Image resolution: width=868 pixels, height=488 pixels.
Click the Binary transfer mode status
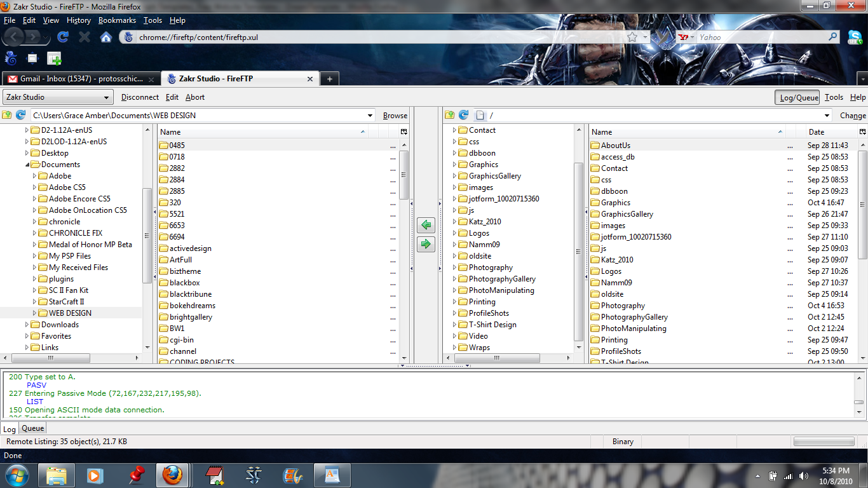tap(623, 442)
